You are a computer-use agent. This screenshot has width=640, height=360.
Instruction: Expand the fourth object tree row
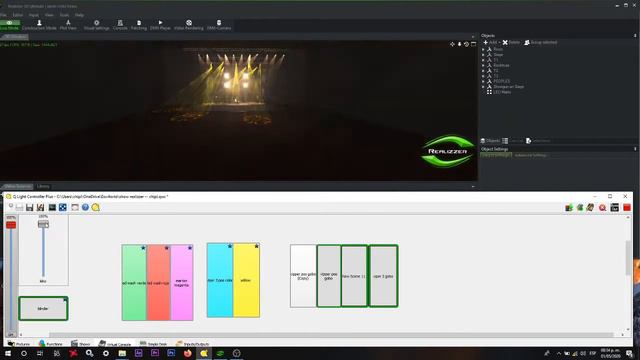[x=483, y=65]
